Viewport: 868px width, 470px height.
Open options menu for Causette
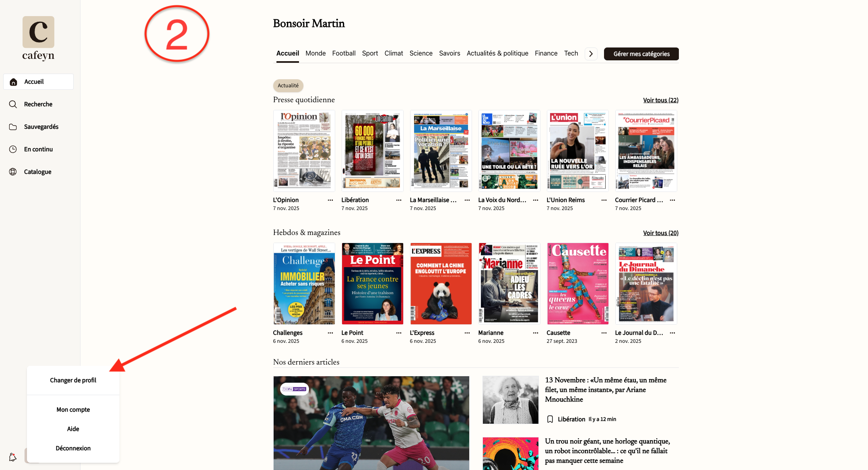604,333
